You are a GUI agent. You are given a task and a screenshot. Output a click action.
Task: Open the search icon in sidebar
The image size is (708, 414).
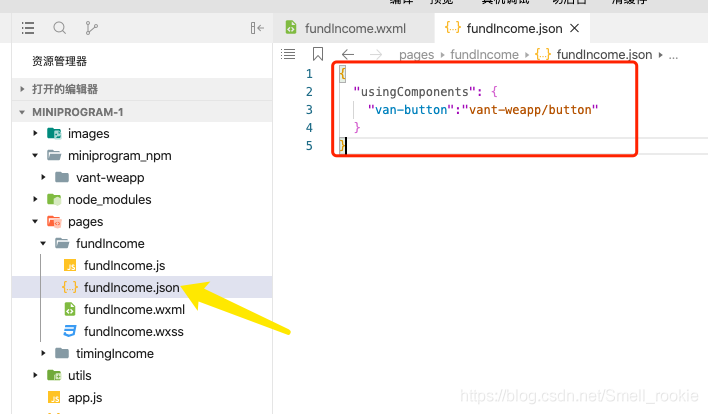coord(60,28)
